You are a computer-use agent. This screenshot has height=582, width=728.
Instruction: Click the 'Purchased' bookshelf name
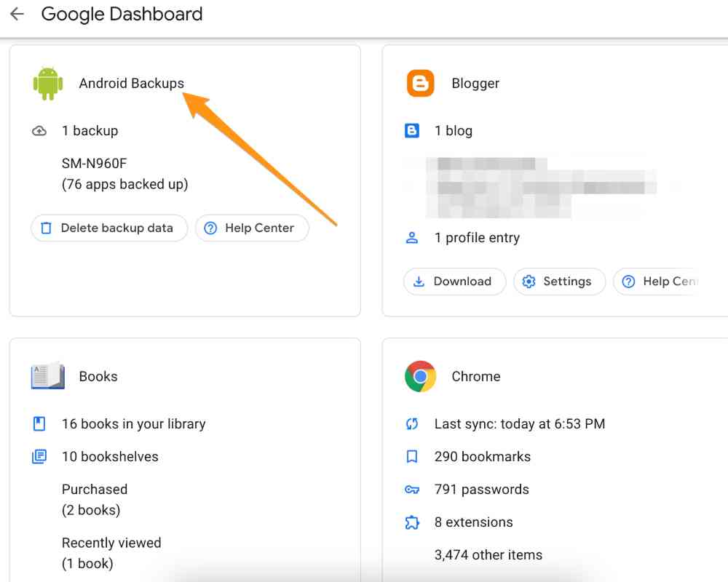click(95, 489)
